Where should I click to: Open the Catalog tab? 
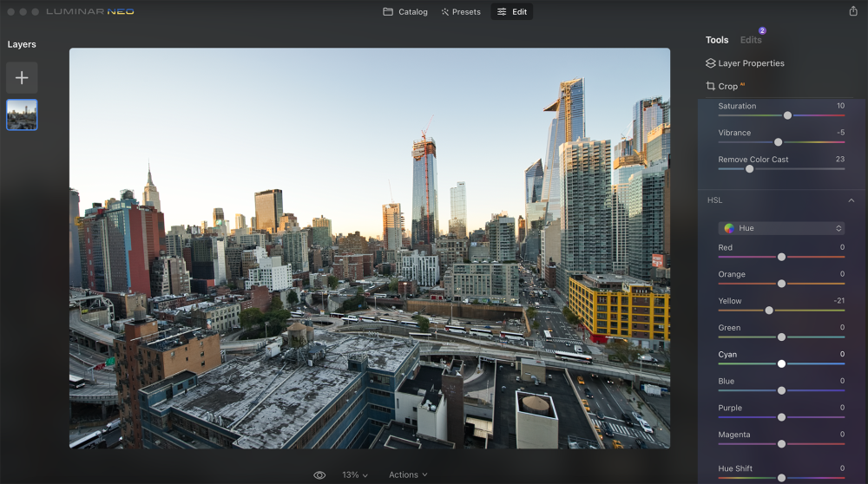[405, 11]
